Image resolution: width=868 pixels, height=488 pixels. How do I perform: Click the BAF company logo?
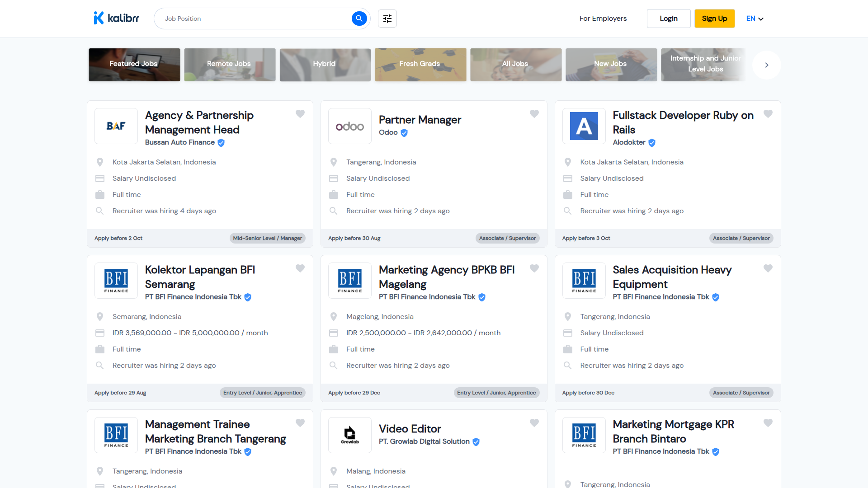tap(116, 126)
